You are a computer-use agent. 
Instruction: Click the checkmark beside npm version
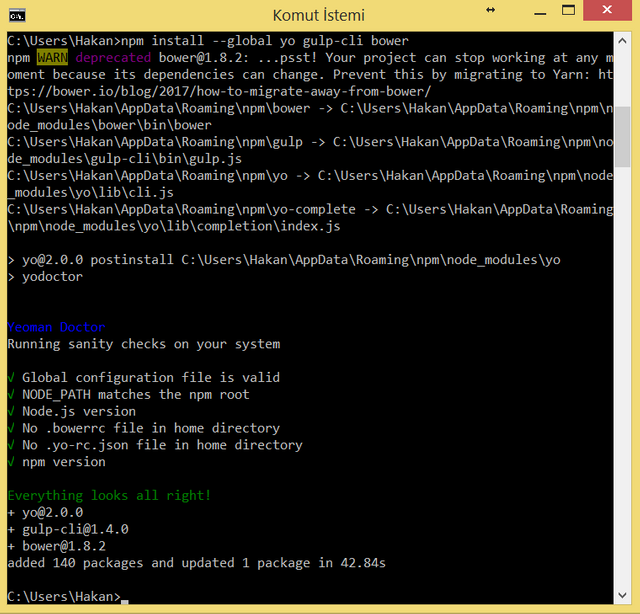click(11, 462)
